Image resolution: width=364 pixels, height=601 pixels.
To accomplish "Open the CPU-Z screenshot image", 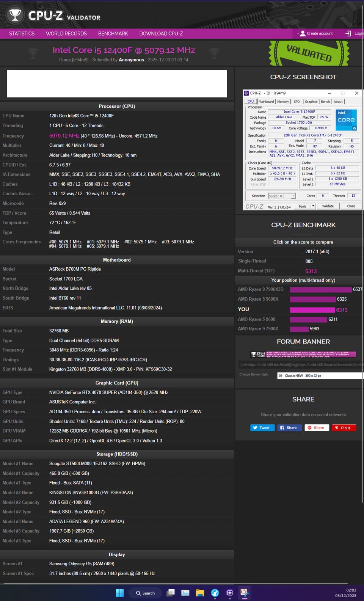I will (303, 150).
